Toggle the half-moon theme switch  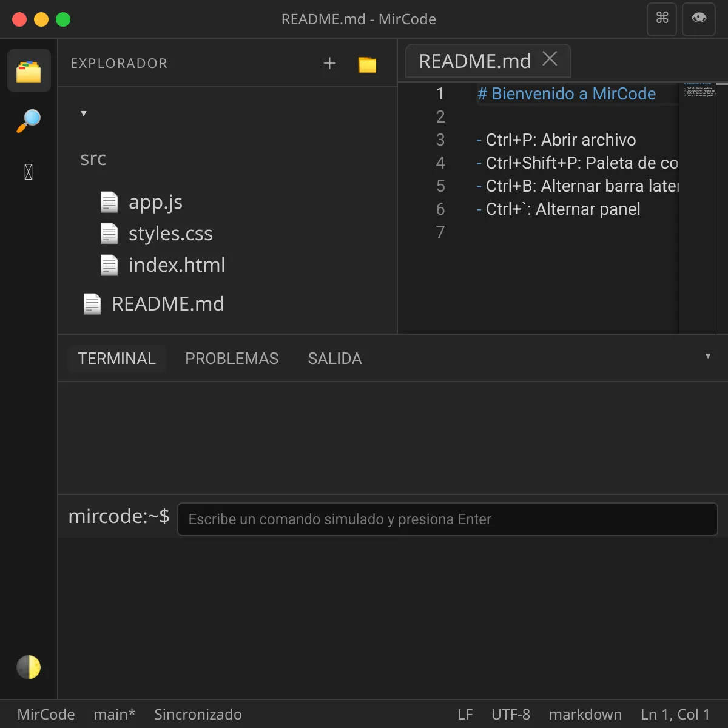[29, 667]
